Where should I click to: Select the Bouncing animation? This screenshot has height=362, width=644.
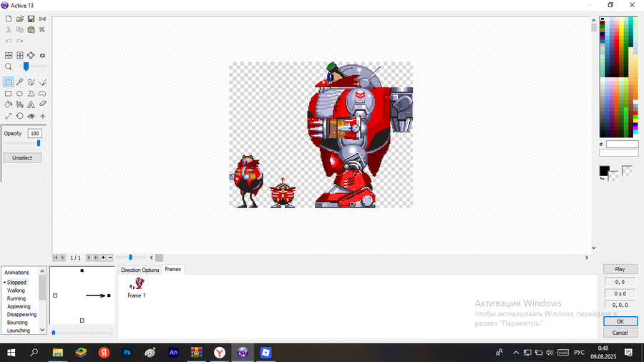17,323
